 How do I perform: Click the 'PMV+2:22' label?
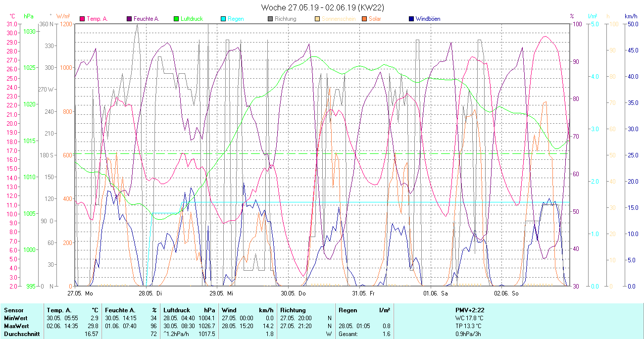[x=470, y=310]
